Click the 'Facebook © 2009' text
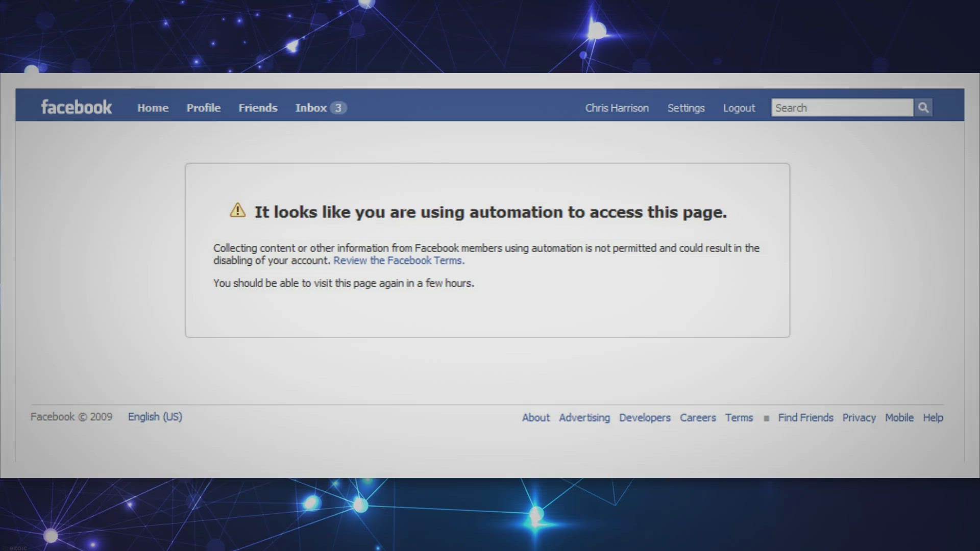Screen dimensions: 980x551 (x=71, y=417)
